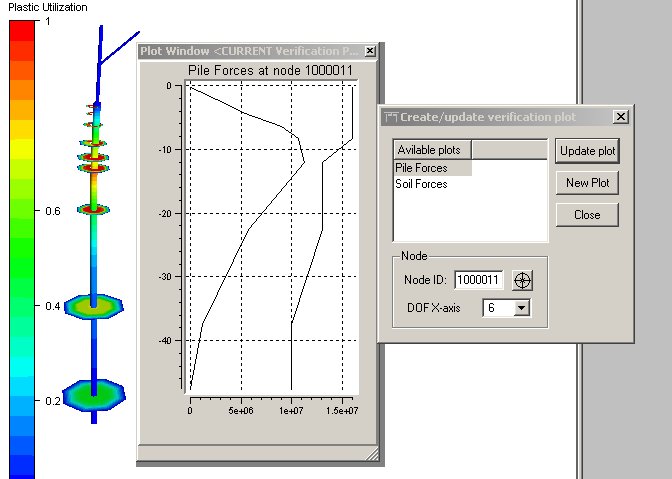672x479 pixels.
Task: Click the Avilable plots column header
Action: 432,149
